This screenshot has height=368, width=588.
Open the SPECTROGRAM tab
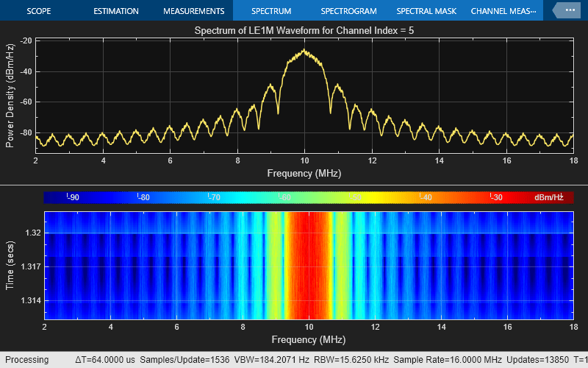click(x=348, y=11)
